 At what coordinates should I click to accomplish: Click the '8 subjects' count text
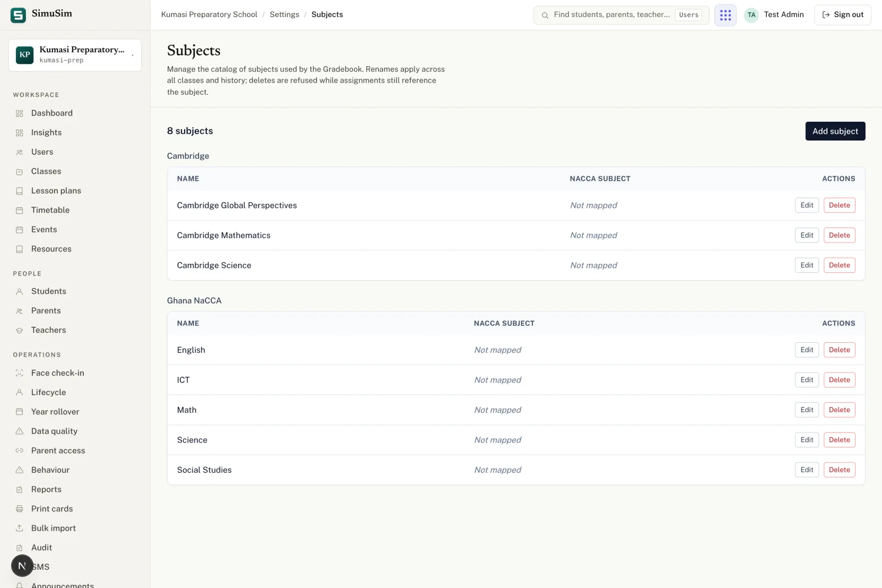click(x=190, y=131)
